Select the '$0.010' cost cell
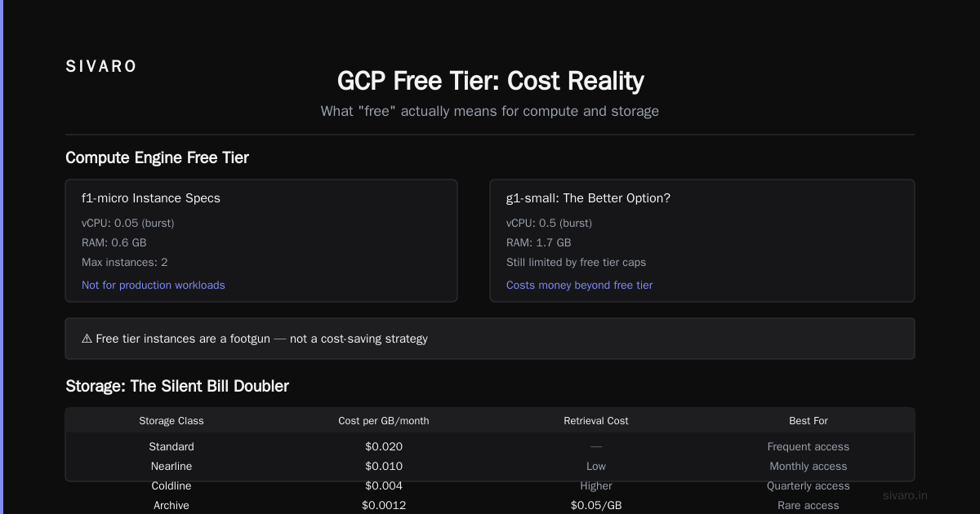This screenshot has height=514, width=980. tap(384, 467)
